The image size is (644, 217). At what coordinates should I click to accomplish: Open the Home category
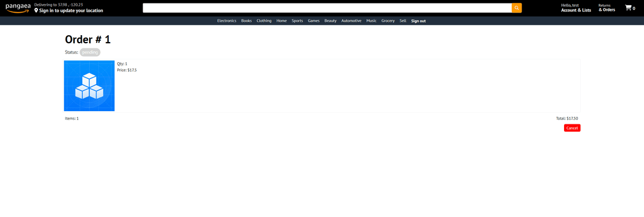pos(282,21)
